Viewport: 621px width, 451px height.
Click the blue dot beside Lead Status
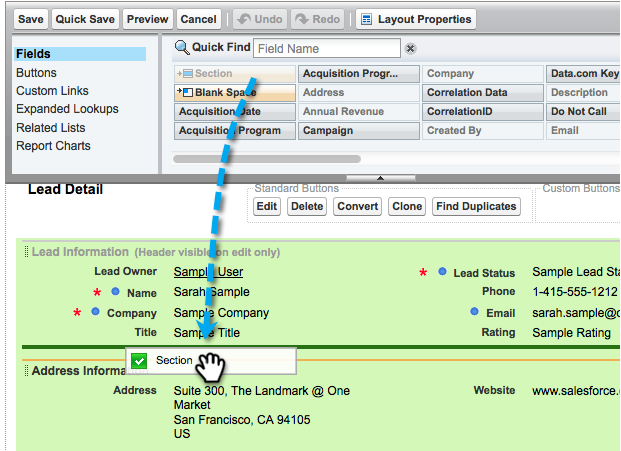pyautogui.click(x=442, y=272)
